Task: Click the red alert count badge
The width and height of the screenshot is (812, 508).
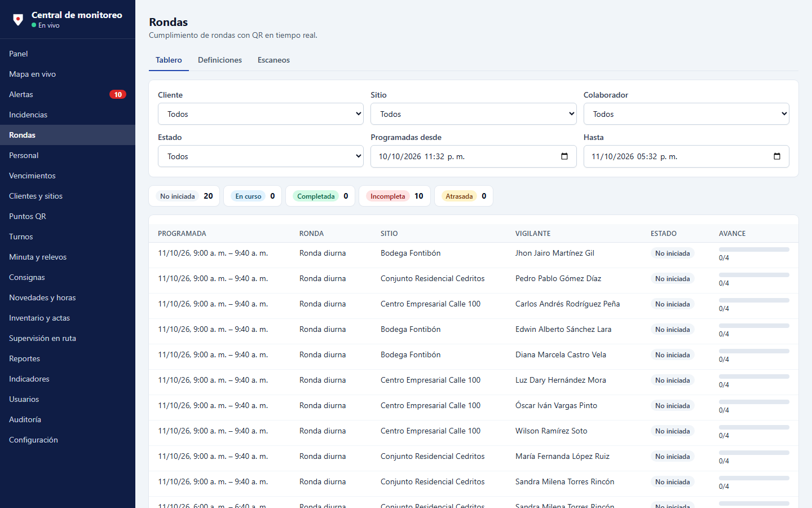Action: click(x=118, y=94)
